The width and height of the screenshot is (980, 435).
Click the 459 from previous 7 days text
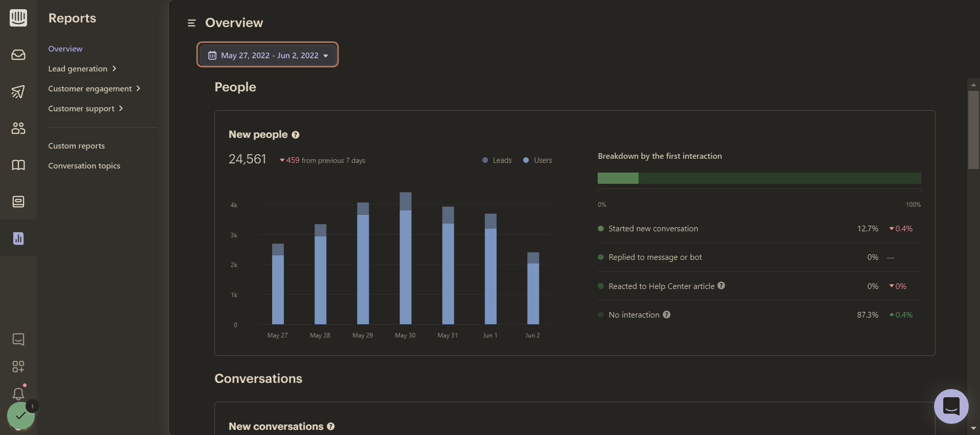(x=323, y=160)
